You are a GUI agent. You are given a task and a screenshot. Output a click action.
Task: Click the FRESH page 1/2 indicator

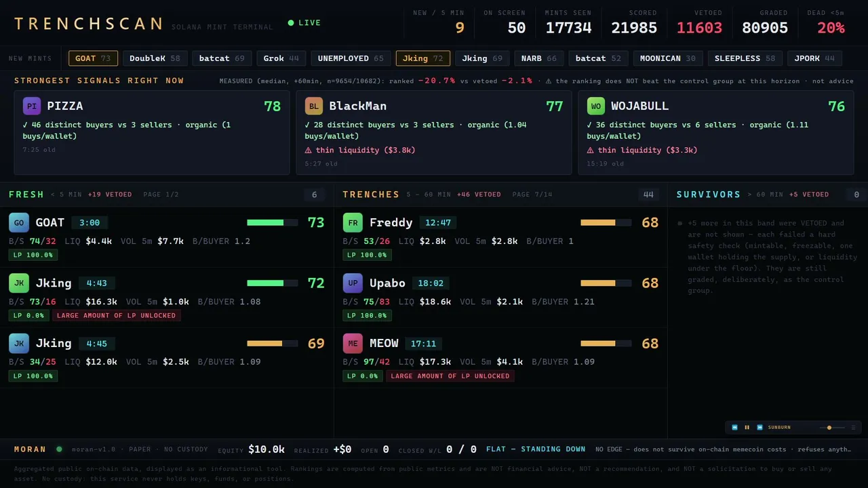(161, 195)
